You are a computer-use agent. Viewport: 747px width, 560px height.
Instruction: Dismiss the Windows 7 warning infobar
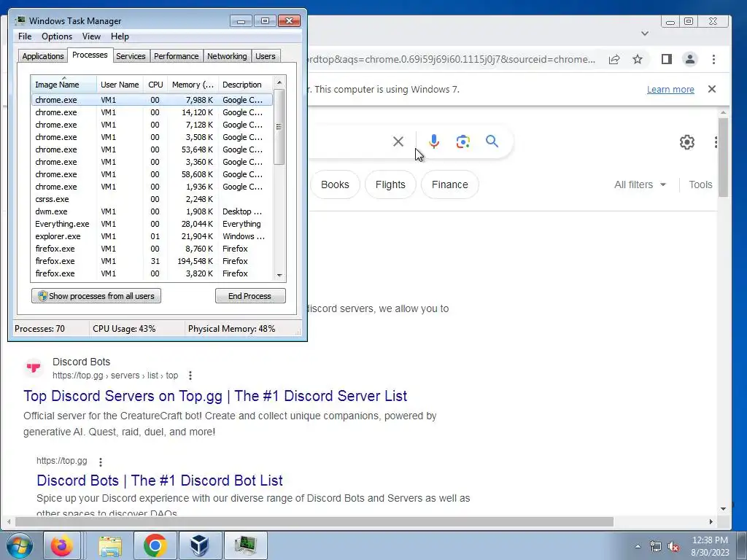coord(712,89)
